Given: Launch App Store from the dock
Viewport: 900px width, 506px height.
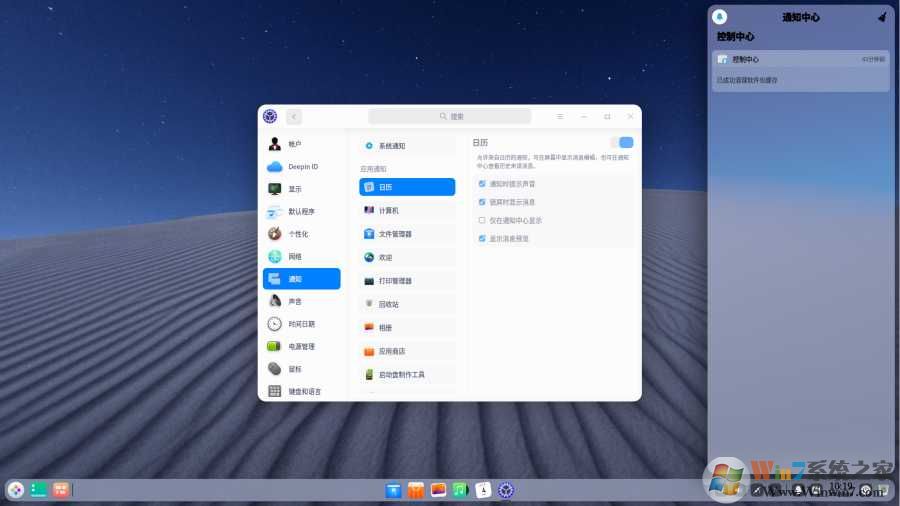Looking at the screenshot, I should pos(416,490).
